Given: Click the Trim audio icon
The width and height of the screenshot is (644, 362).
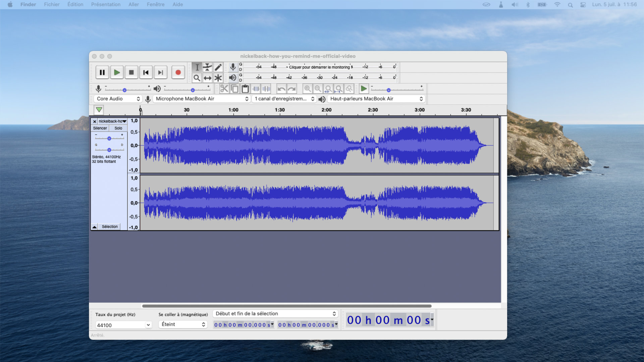Looking at the screenshot, I should [x=256, y=89].
